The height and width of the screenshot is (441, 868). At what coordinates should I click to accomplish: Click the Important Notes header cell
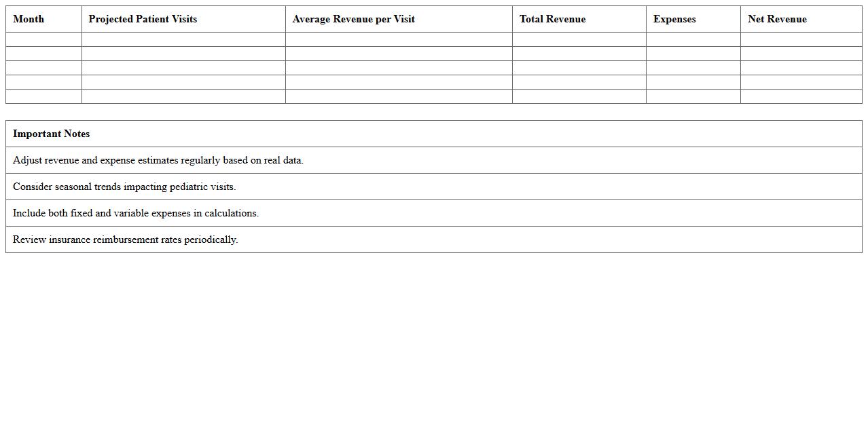[x=51, y=134]
